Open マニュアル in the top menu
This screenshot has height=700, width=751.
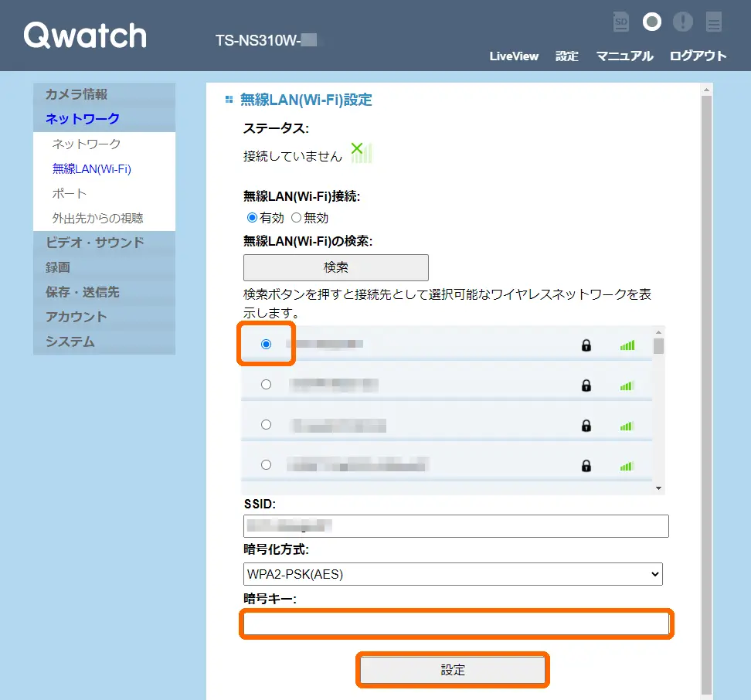coord(624,56)
